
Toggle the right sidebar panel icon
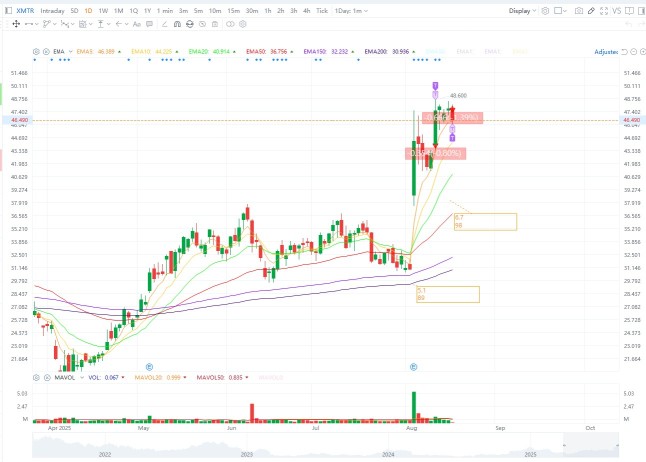[641, 11]
